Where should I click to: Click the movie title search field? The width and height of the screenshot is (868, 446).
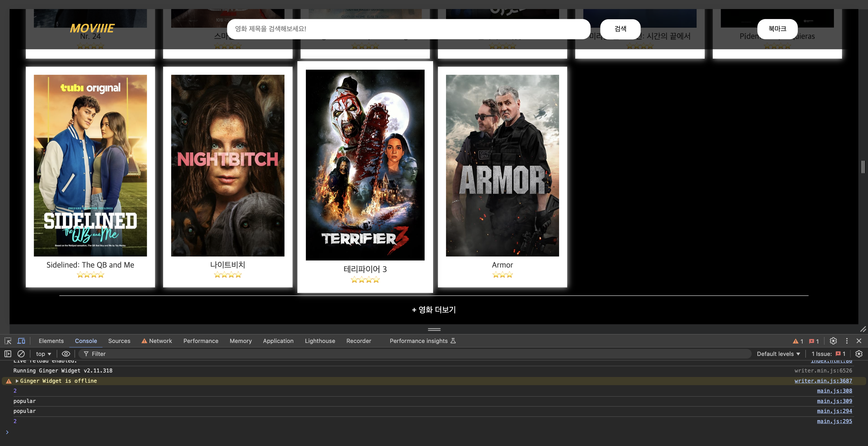point(408,29)
